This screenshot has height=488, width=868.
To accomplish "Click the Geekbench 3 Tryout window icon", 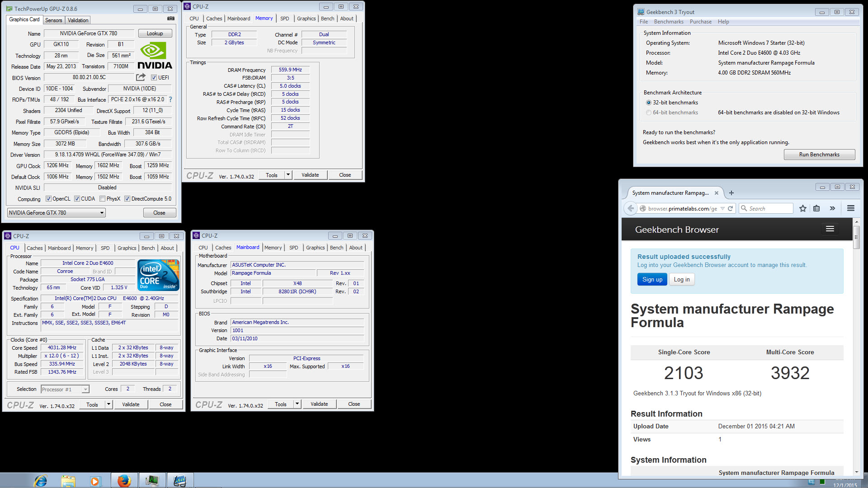I will click(x=641, y=12).
